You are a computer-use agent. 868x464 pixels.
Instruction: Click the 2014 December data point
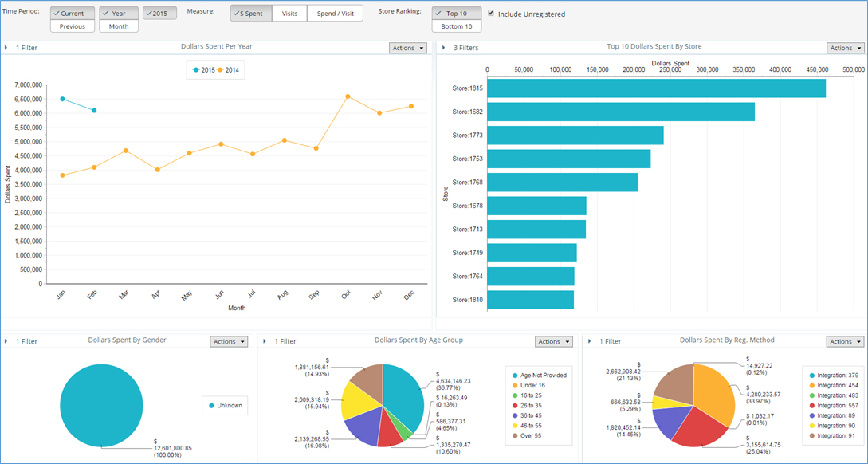(x=411, y=106)
